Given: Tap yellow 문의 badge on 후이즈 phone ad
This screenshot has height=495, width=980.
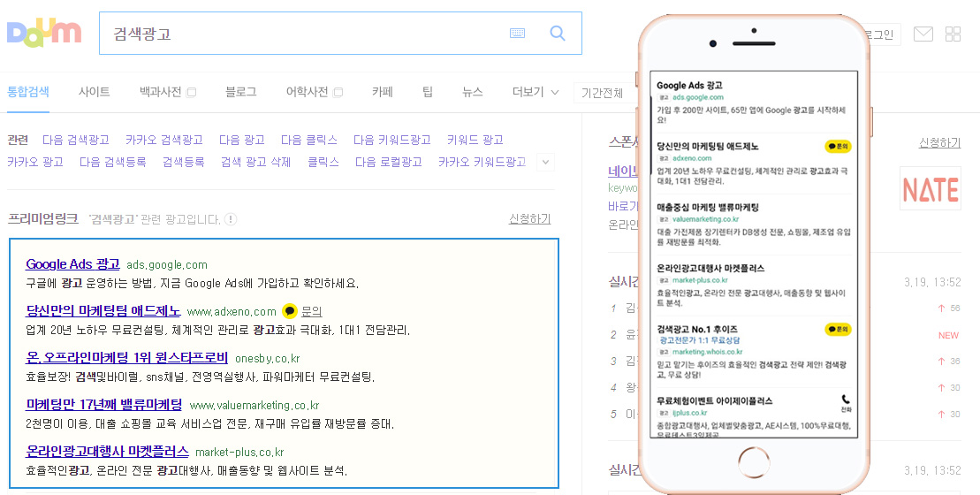Looking at the screenshot, I should tap(838, 329).
